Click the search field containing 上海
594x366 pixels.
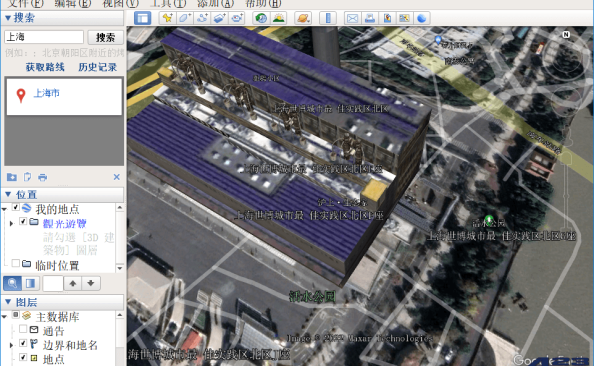44,37
